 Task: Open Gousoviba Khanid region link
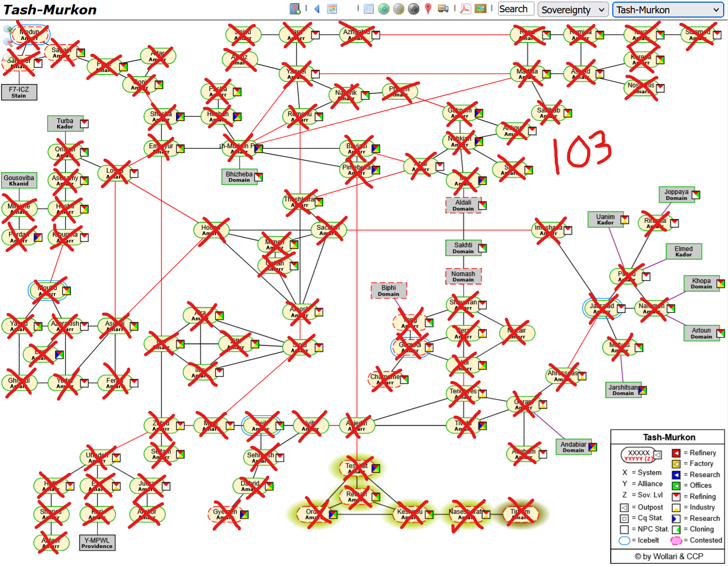pos(19,181)
